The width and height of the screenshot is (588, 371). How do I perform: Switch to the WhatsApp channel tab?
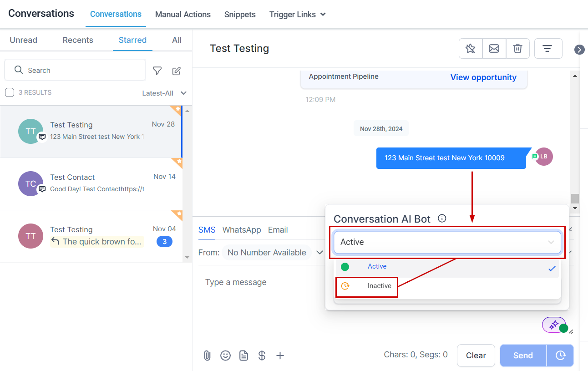242,230
